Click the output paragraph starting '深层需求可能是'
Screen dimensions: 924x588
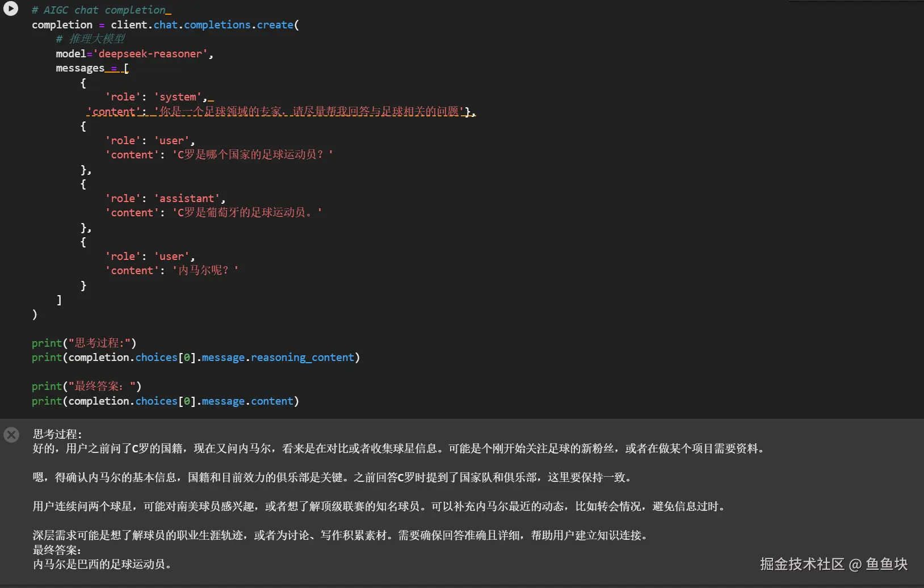pos(342,536)
